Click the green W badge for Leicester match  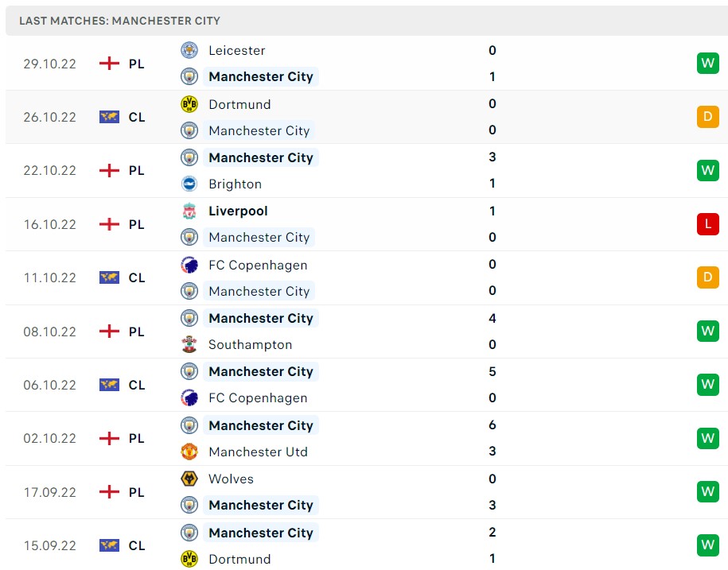point(707,64)
